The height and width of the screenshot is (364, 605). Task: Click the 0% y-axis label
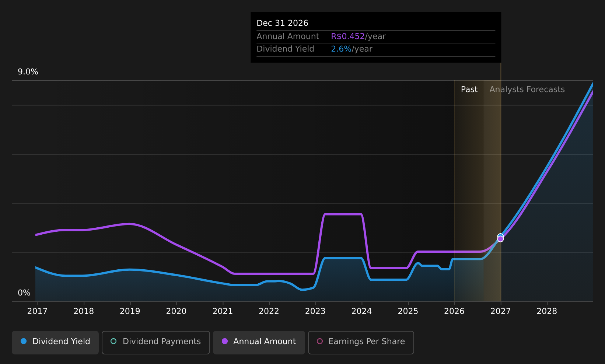pos(24,293)
